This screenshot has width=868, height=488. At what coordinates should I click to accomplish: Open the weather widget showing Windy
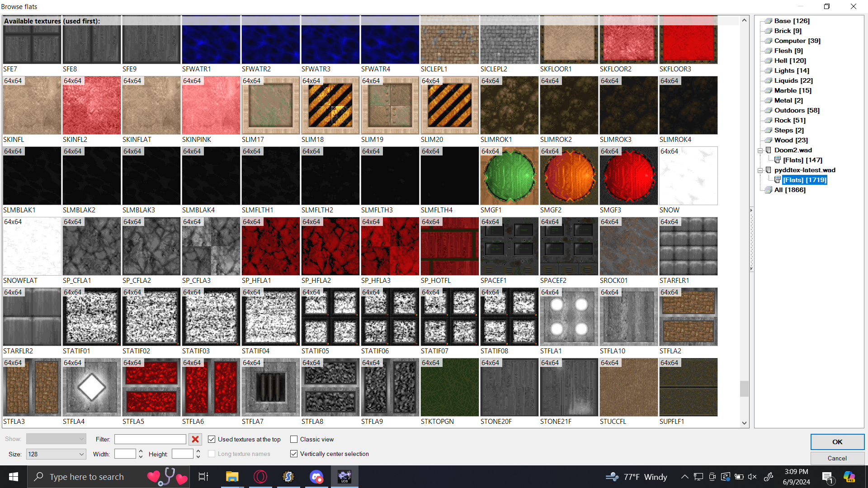637,477
